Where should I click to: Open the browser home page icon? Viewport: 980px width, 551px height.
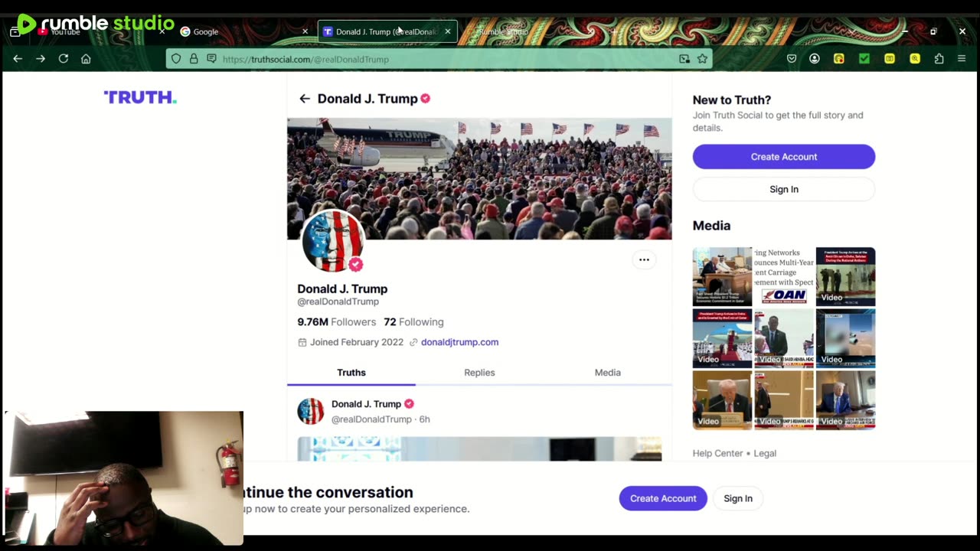(86, 59)
